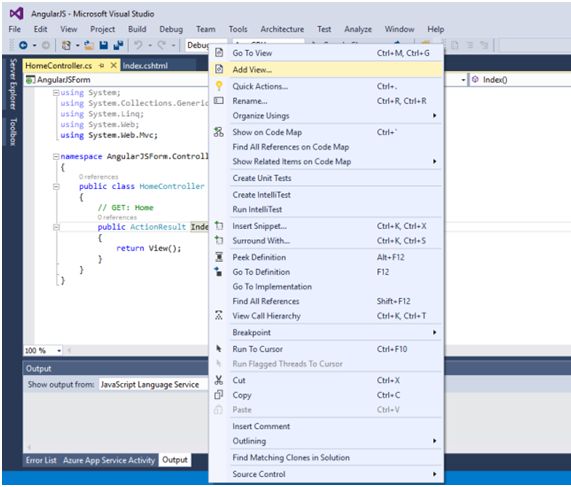571x487 pixels.
Task: Open the 100 % zoom level dropdown
Action: click(59, 350)
